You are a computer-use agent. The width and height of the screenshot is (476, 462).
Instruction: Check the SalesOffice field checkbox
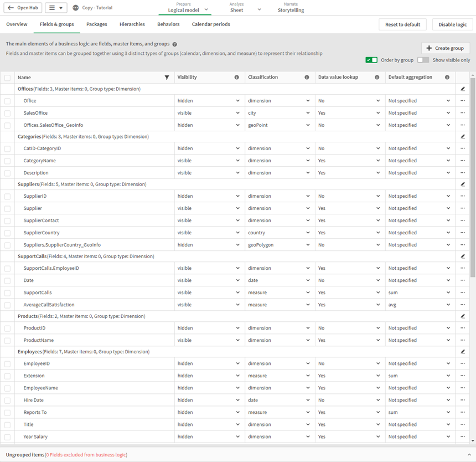(8, 114)
